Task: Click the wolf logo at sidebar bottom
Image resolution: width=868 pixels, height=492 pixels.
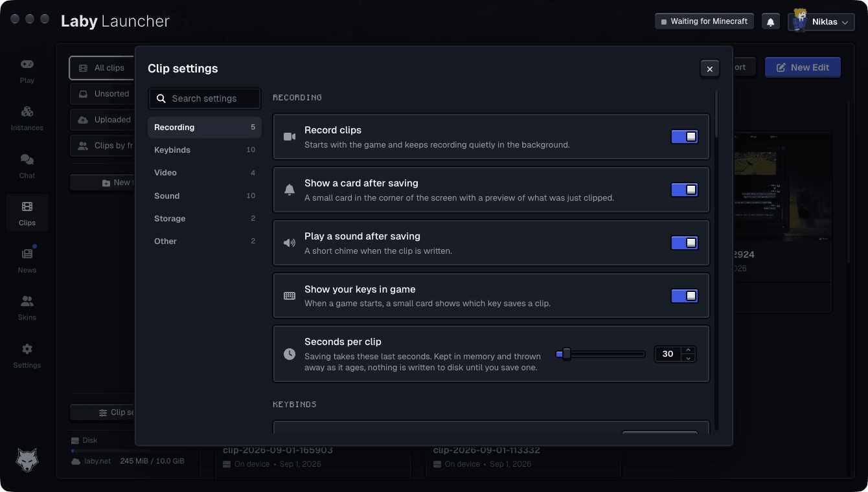Action: 27,460
